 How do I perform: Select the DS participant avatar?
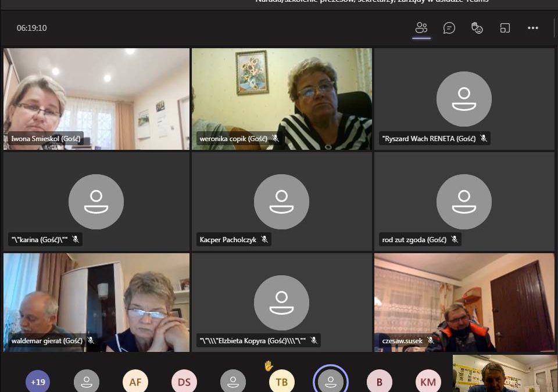tap(184, 382)
